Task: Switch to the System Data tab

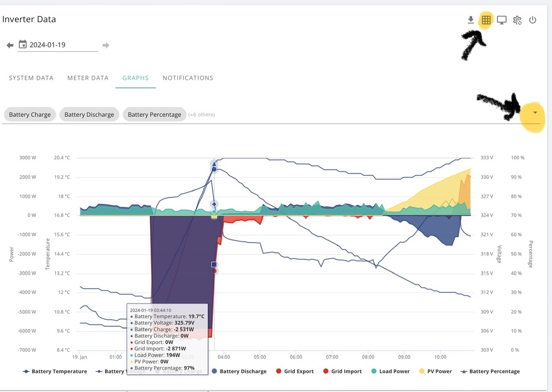Action: click(31, 78)
